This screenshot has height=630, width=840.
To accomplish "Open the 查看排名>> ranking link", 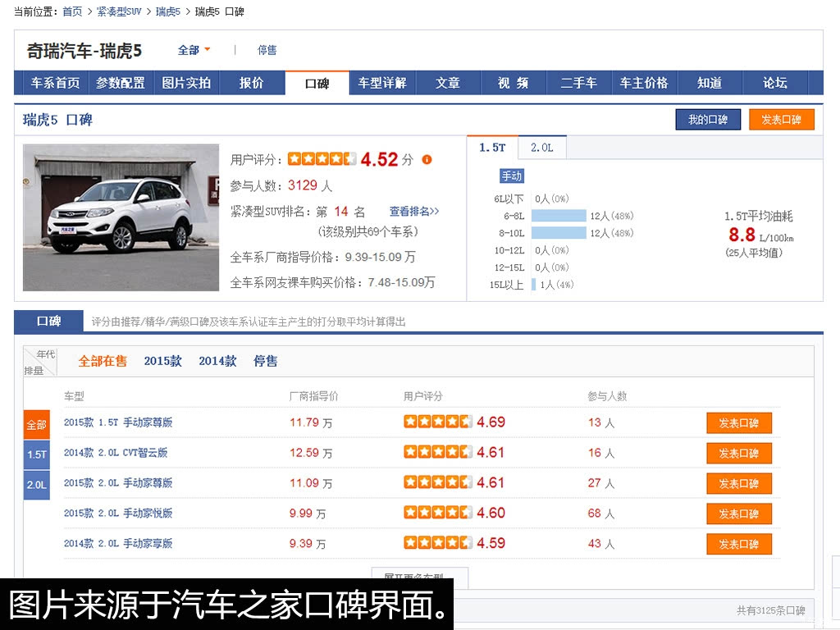I will point(413,211).
